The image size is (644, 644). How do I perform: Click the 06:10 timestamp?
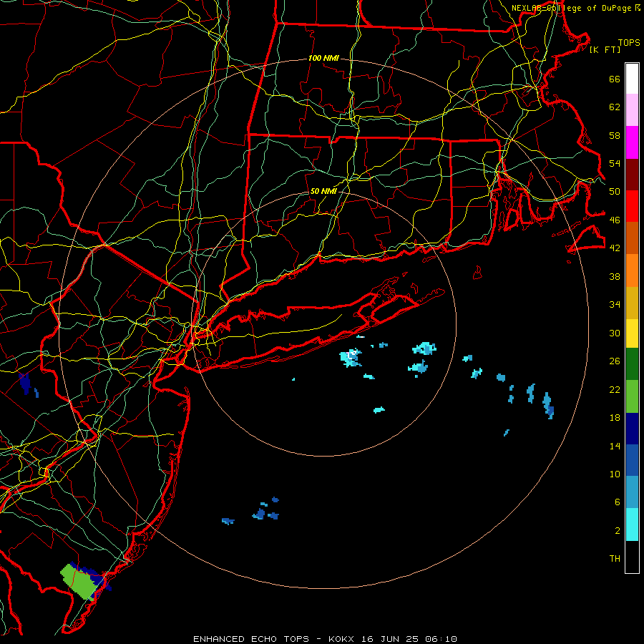[441, 639]
